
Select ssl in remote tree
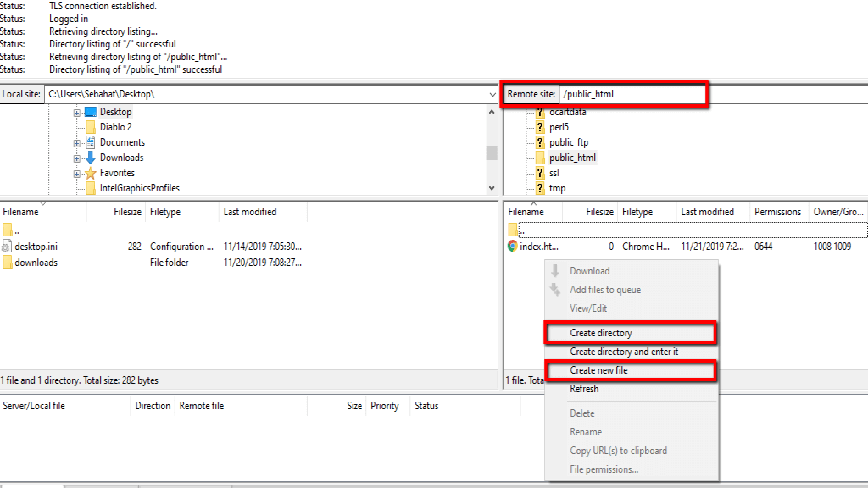[554, 173]
